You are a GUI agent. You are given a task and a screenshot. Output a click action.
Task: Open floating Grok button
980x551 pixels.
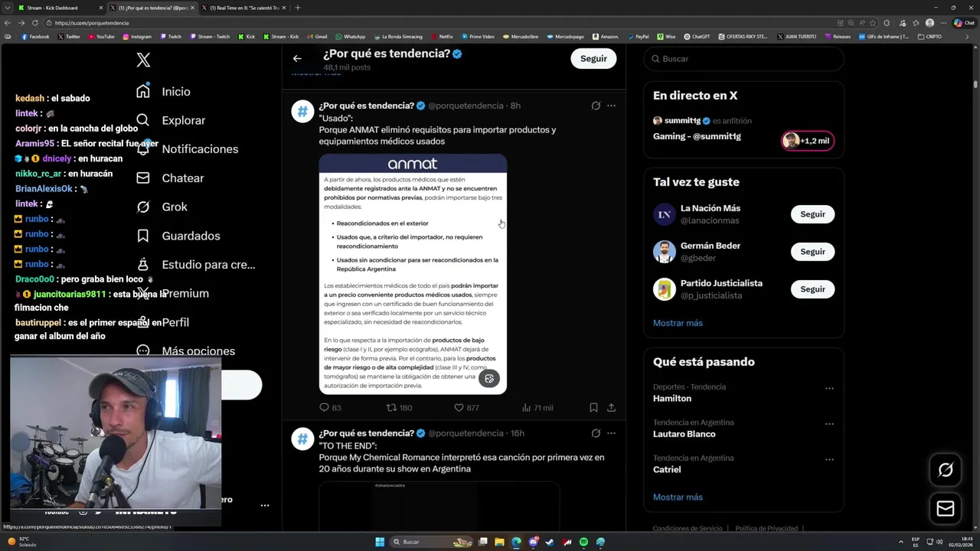946,470
